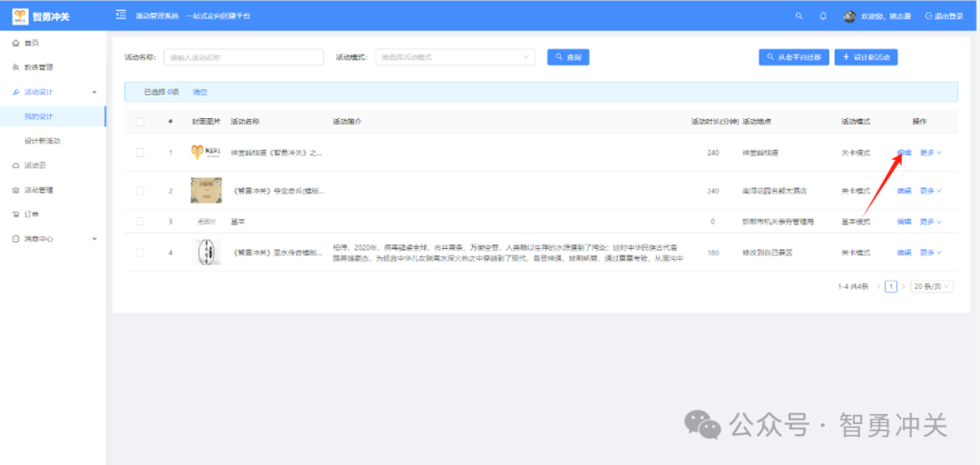Image resolution: width=980 pixels, height=465 pixels.
Task: Click the 无图片 placeholder in row 3
Action: tap(206, 221)
